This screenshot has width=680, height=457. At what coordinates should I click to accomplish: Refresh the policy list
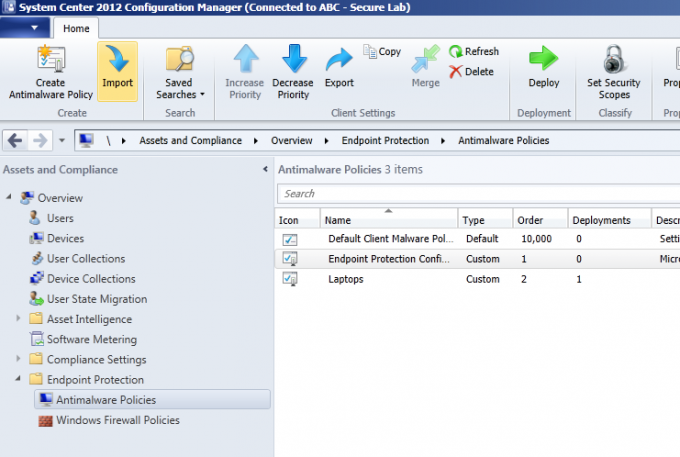[474, 51]
